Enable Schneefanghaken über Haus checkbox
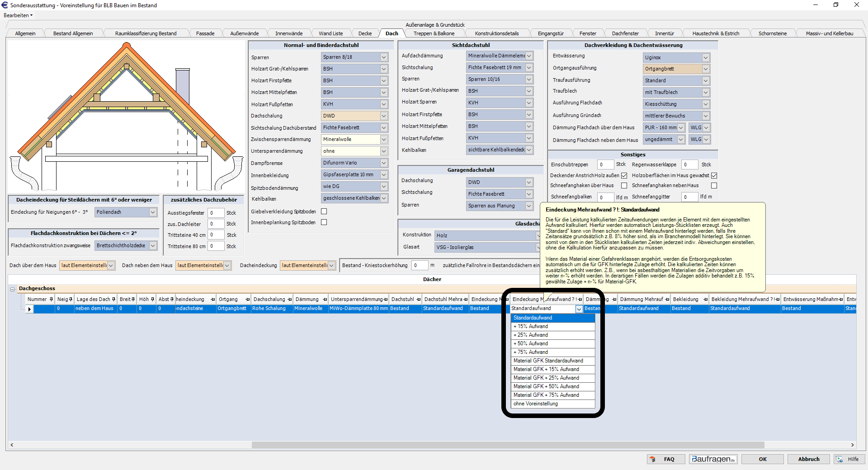Screen dimensions: 868x470 pos(624,185)
